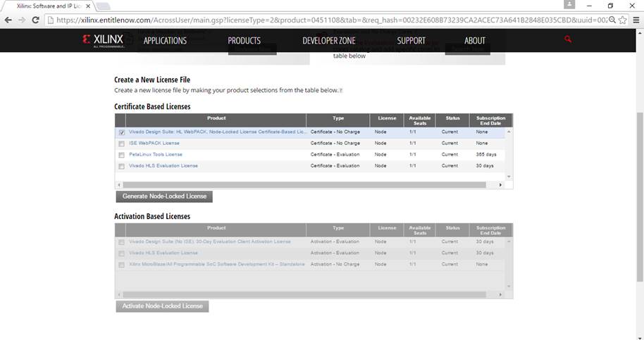
Task: Open ABOUT menu
Action: coord(475,41)
